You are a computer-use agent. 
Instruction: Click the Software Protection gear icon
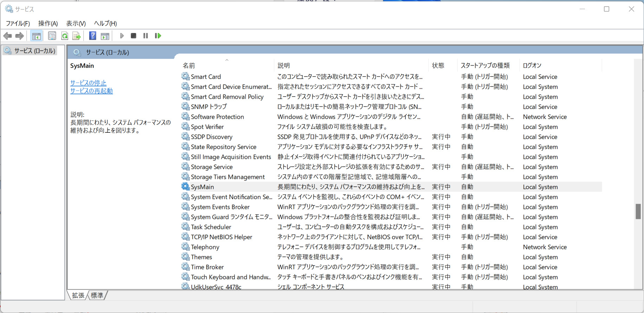(186, 116)
